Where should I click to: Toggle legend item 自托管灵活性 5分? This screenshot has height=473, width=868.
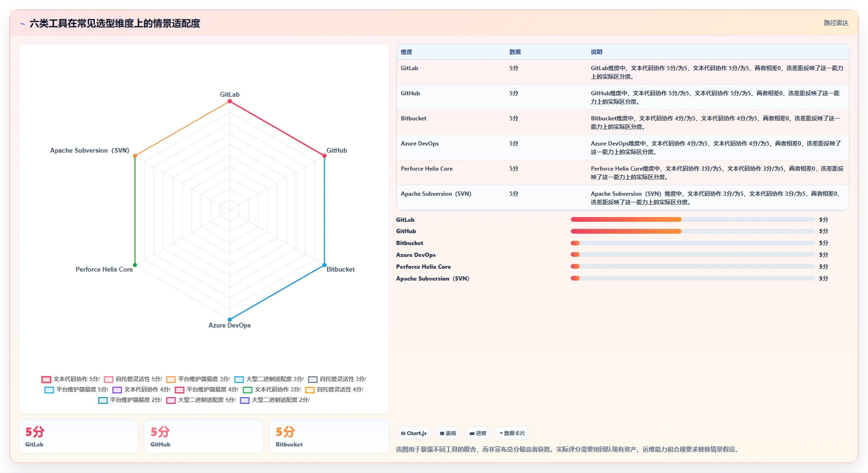coord(133,379)
